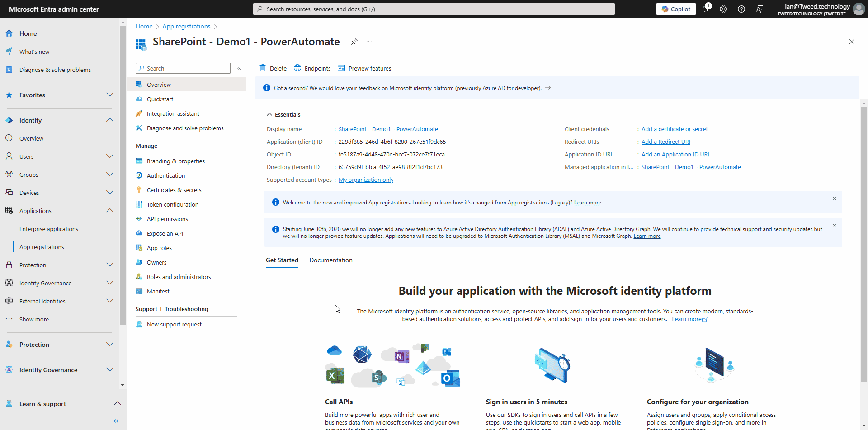Open the settings gear
The width and height of the screenshot is (868, 430).
723,9
